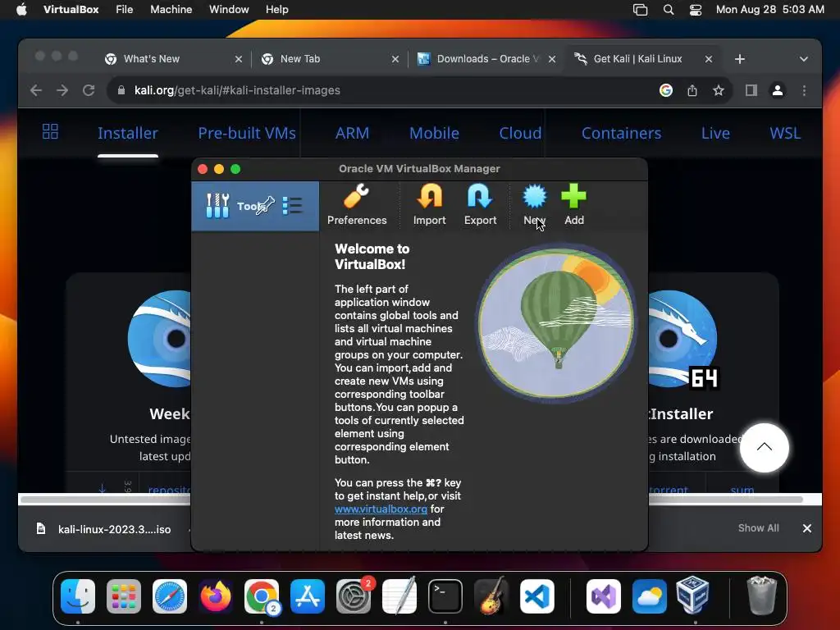840x630 pixels.
Task: Close the Get Kali tab
Action: [708, 59]
